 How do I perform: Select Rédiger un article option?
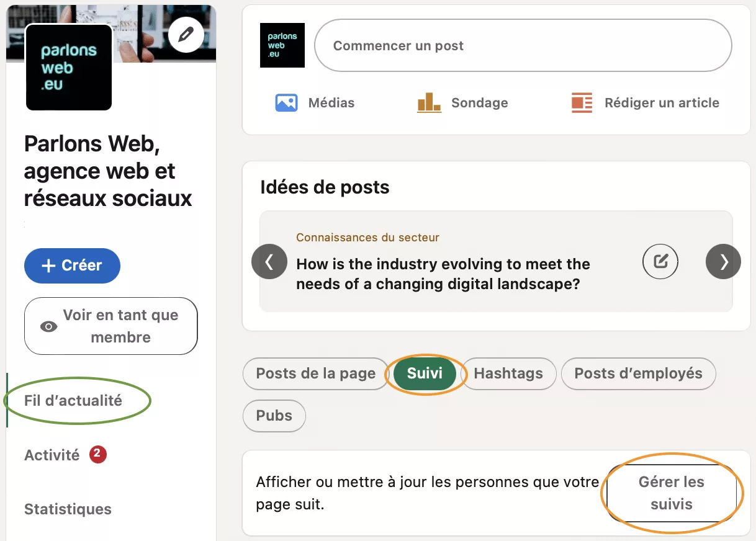tap(644, 102)
